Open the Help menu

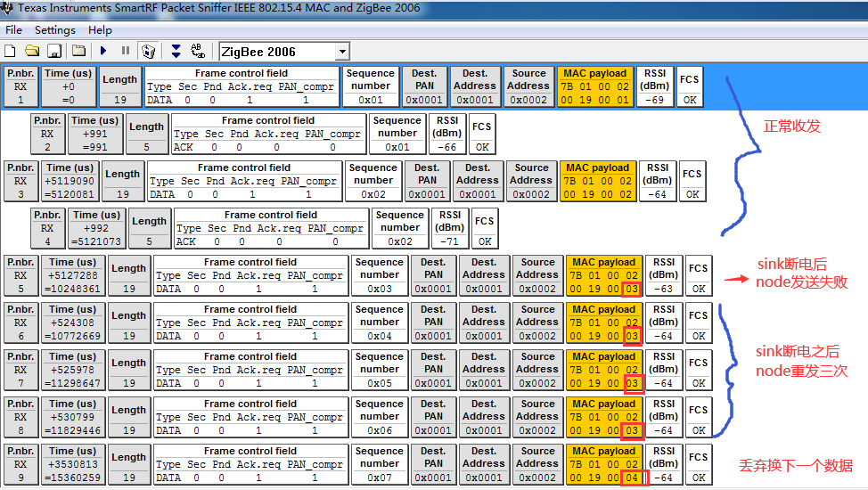[100, 30]
